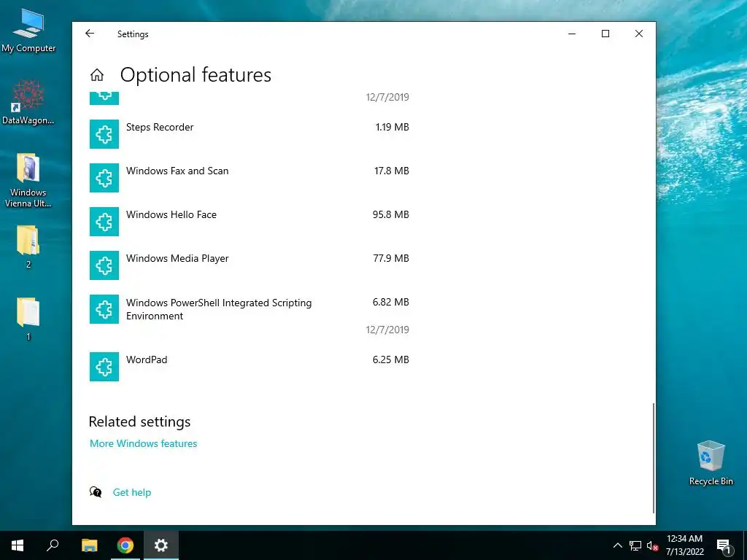This screenshot has width=747, height=560.
Task: Close the Settings window
Action: click(639, 34)
